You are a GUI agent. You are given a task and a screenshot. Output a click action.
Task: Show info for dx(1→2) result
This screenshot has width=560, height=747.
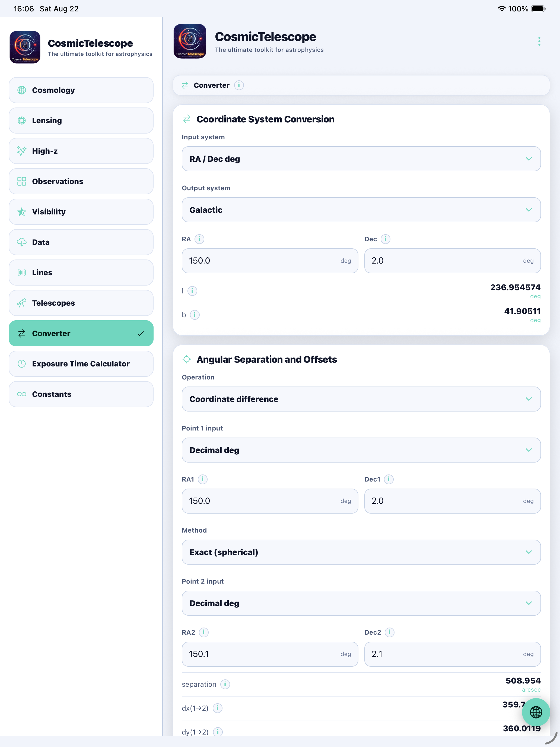pos(218,708)
